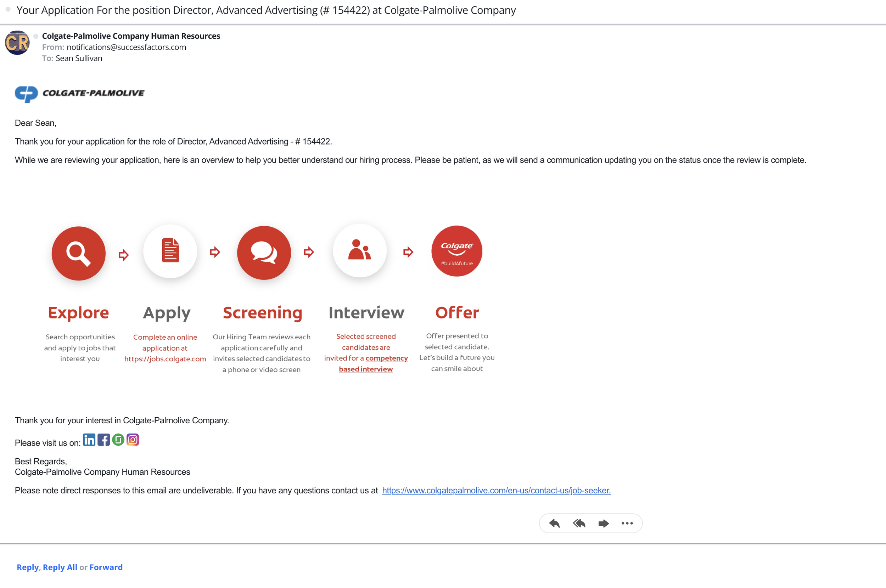
Task: Click the sender email address
Action: 126,47
